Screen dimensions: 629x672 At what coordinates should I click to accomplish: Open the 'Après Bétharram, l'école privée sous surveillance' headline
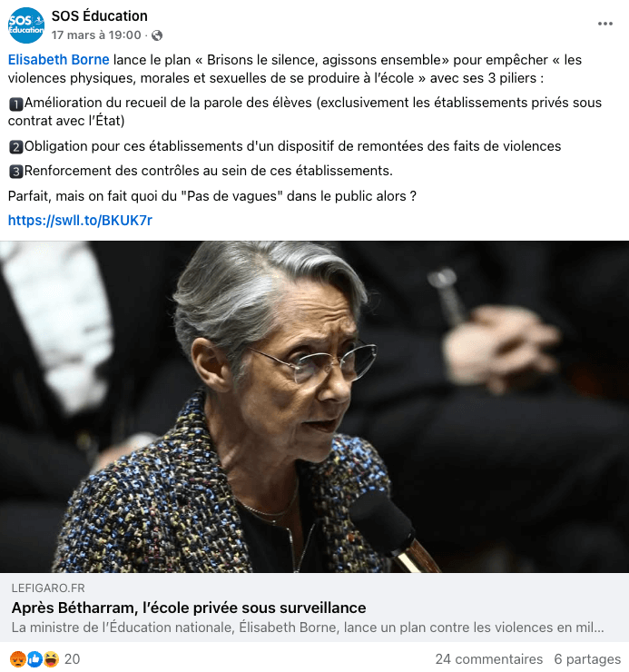pyautogui.click(x=189, y=608)
